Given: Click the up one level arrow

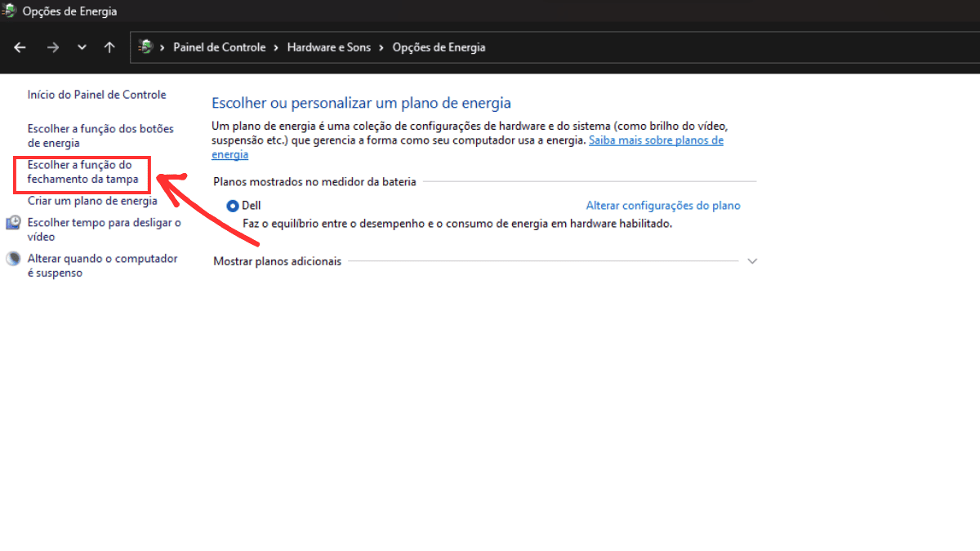Looking at the screenshot, I should pos(109,47).
